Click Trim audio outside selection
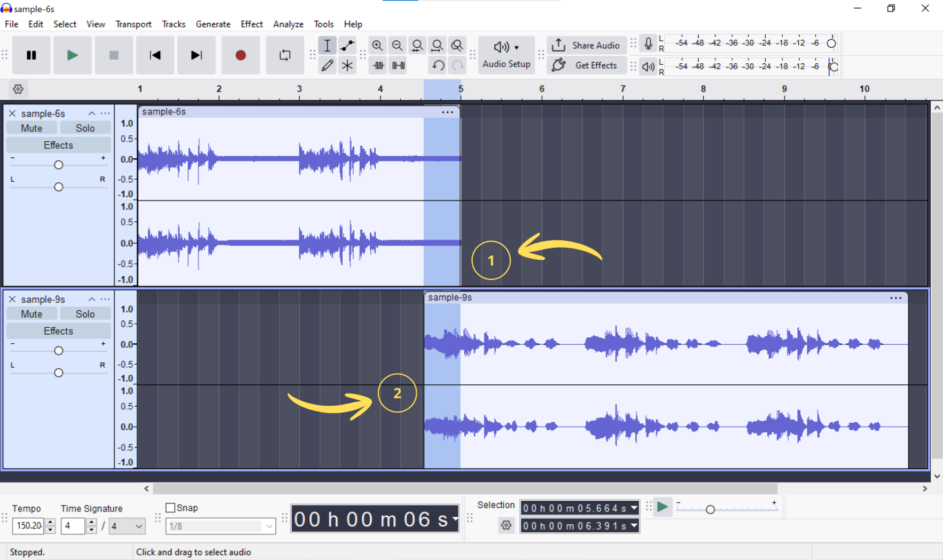 coord(378,65)
